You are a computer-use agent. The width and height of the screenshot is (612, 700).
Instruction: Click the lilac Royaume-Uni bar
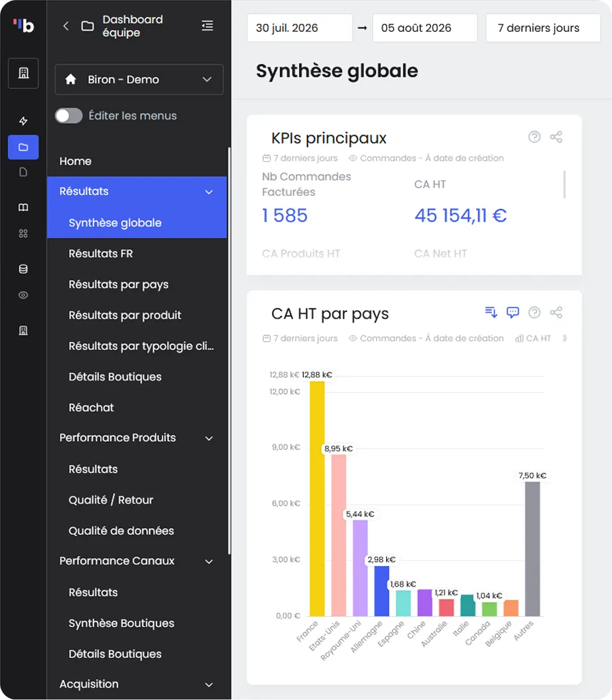(360, 568)
